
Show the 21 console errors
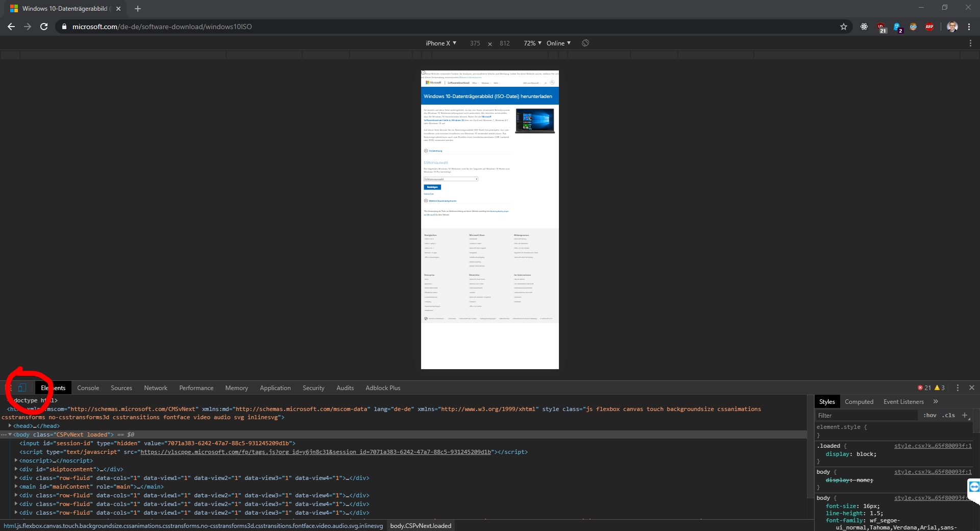924,388
